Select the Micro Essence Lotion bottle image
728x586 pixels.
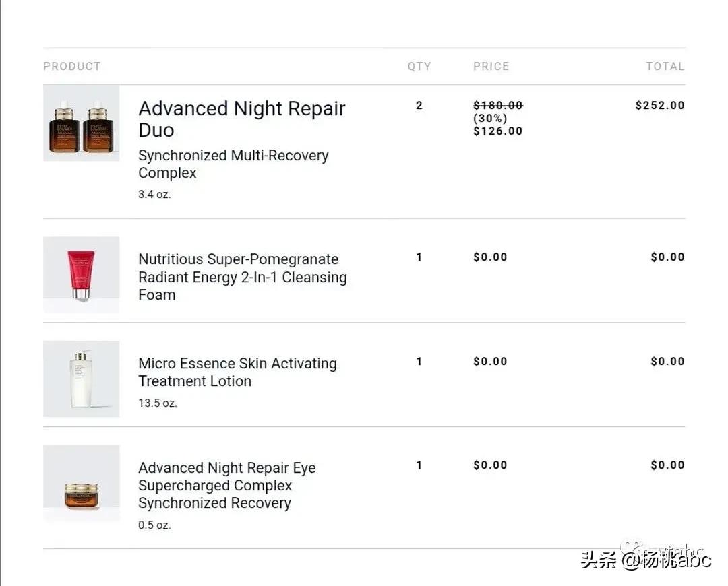[81, 379]
